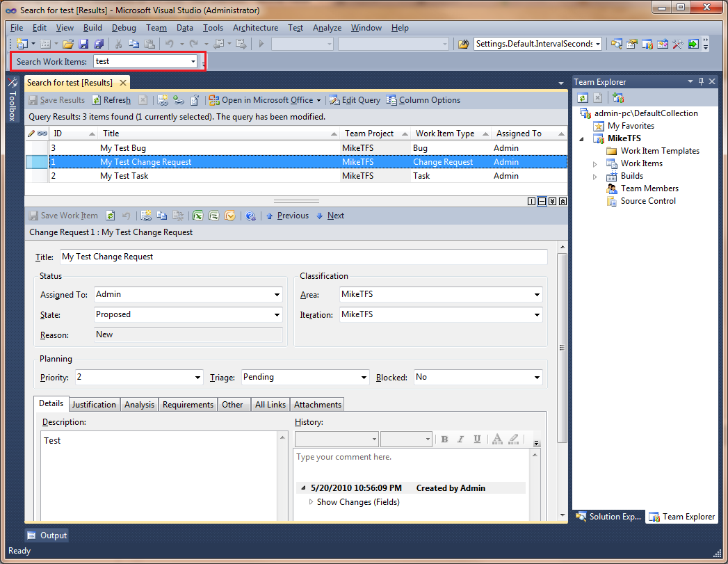Click the copy icon in the work item toolbar

161,216
